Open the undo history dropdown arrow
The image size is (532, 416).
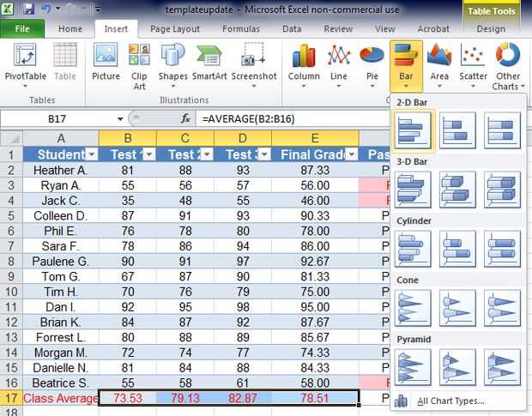58,9
